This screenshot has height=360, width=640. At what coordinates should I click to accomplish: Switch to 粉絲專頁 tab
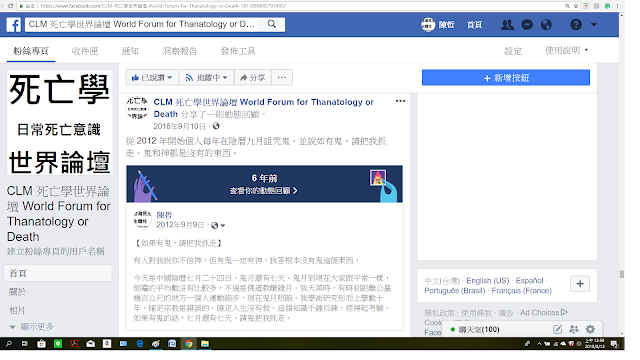coord(31,51)
